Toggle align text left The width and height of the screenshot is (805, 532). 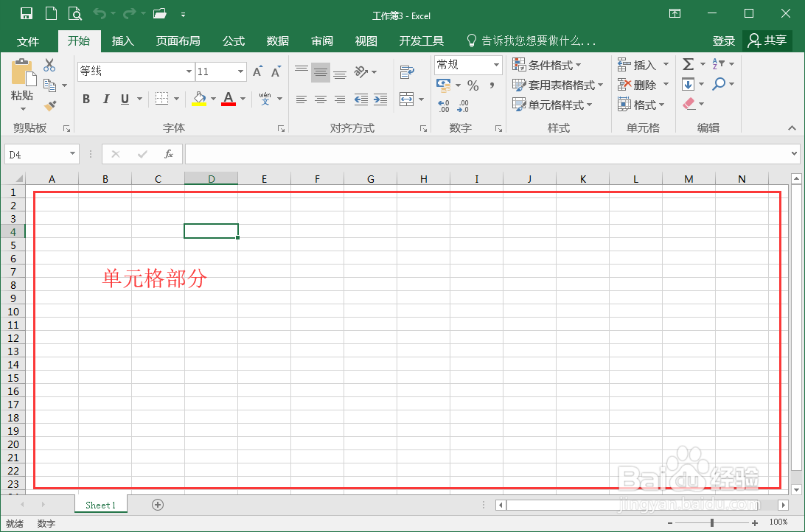coord(302,99)
